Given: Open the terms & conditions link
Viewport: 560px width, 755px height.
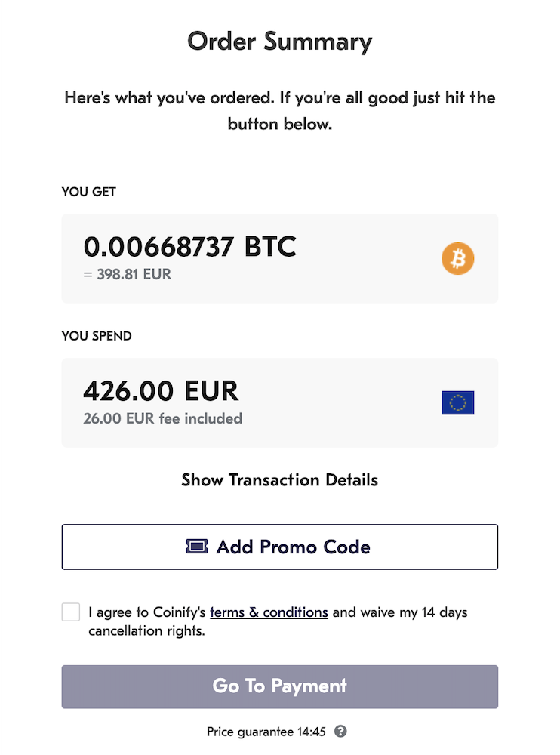Looking at the screenshot, I should (269, 612).
